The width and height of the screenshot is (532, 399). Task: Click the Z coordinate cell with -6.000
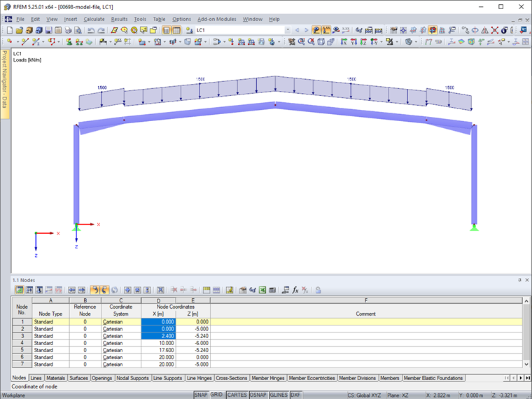pos(193,343)
